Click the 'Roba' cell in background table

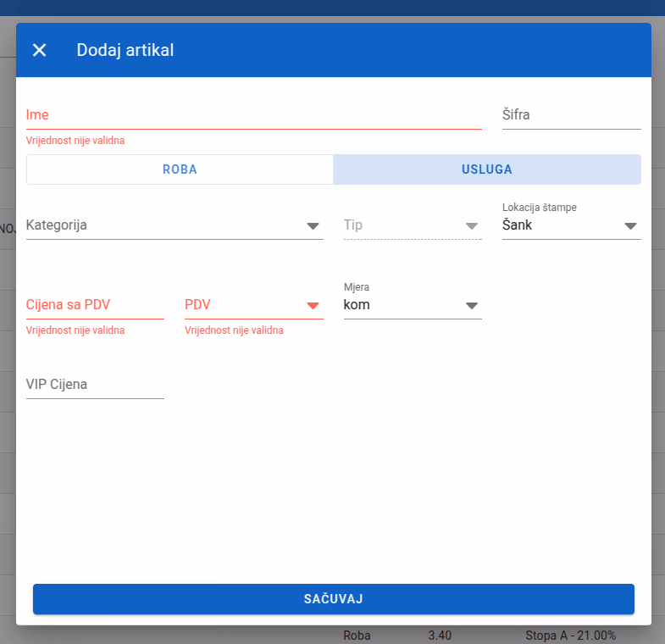(357, 635)
